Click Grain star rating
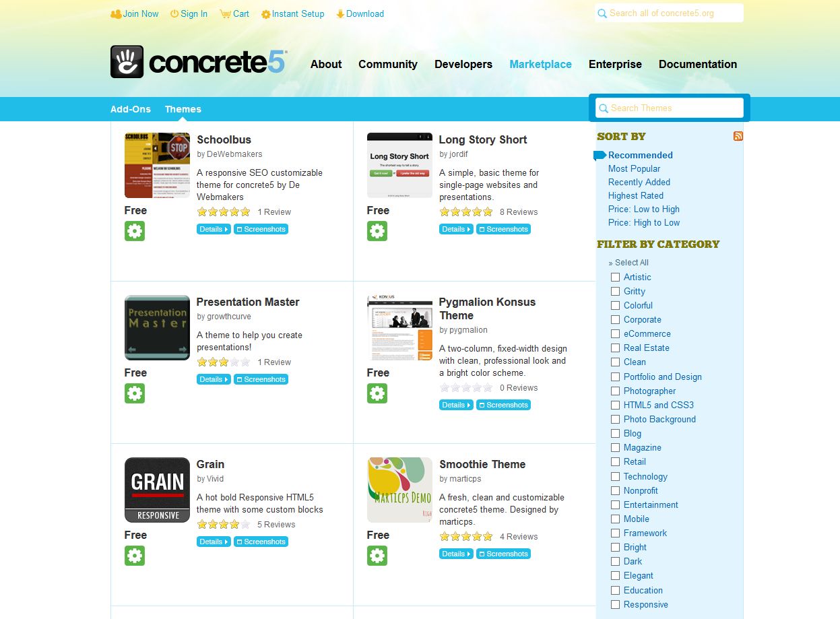Viewport: 840px width, 619px height. point(224,525)
